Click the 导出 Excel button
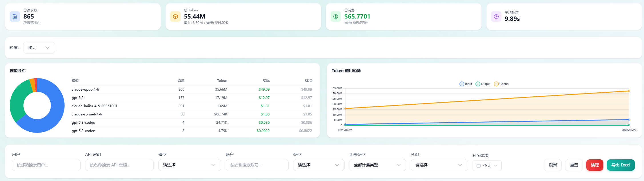The image size is (644, 181). [x=621, y=165]
